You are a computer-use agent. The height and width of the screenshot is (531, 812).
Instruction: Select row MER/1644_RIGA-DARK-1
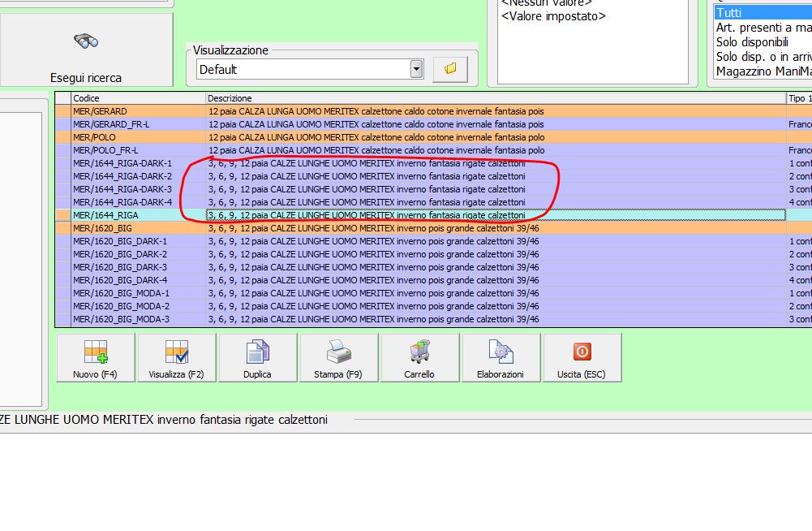click(138, 163)
